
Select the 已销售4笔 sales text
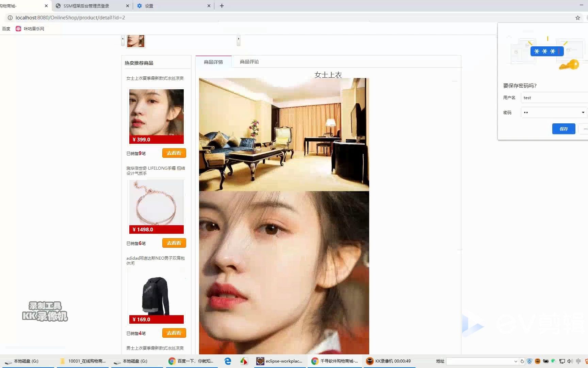pos(136,333)
